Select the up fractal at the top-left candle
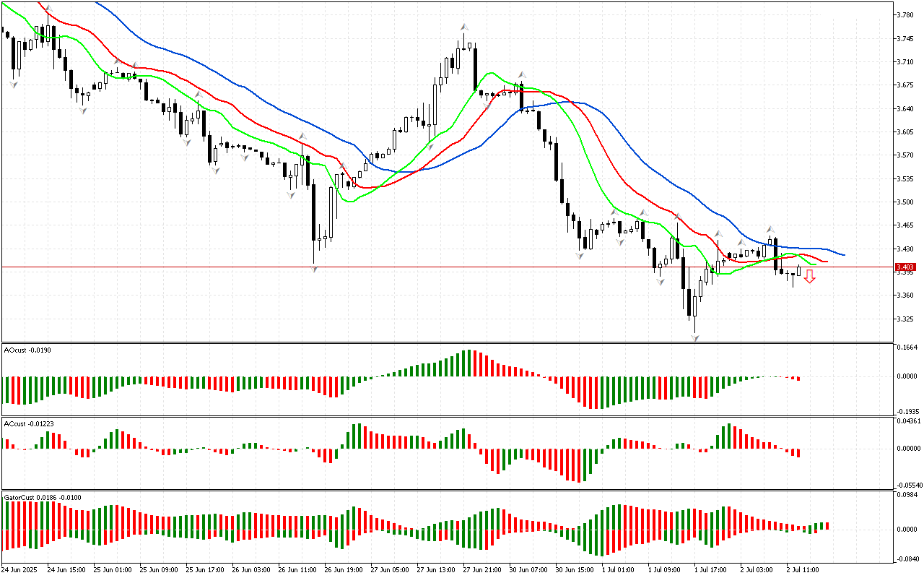Viewport: 924px width, 578px height. (x=48, y=9)
